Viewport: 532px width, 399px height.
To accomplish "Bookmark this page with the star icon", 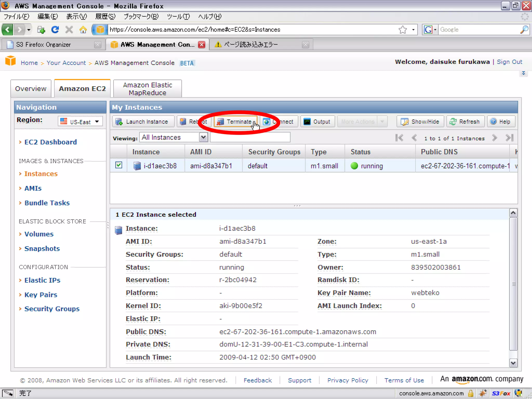I will [x=403, y=30].
